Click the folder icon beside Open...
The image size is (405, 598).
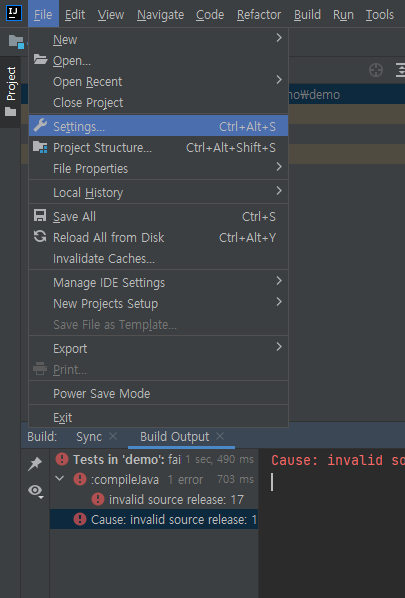tap(40, 59)
